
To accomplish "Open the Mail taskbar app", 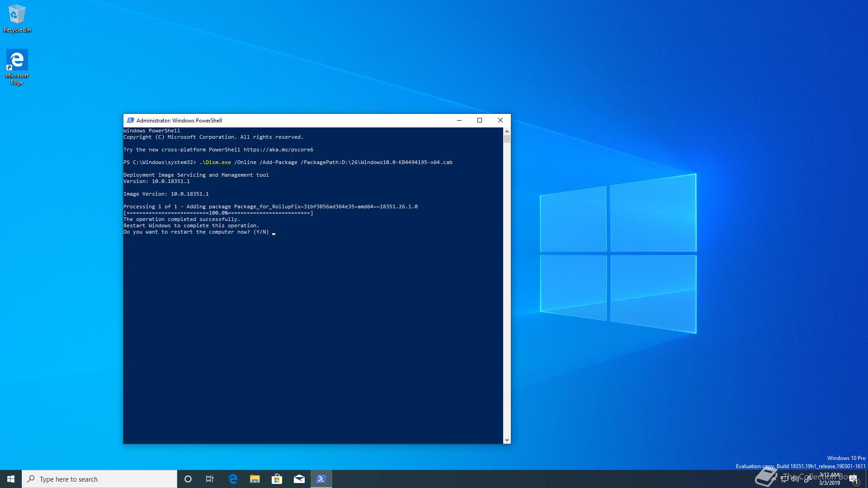I will [x=299, y=479].
